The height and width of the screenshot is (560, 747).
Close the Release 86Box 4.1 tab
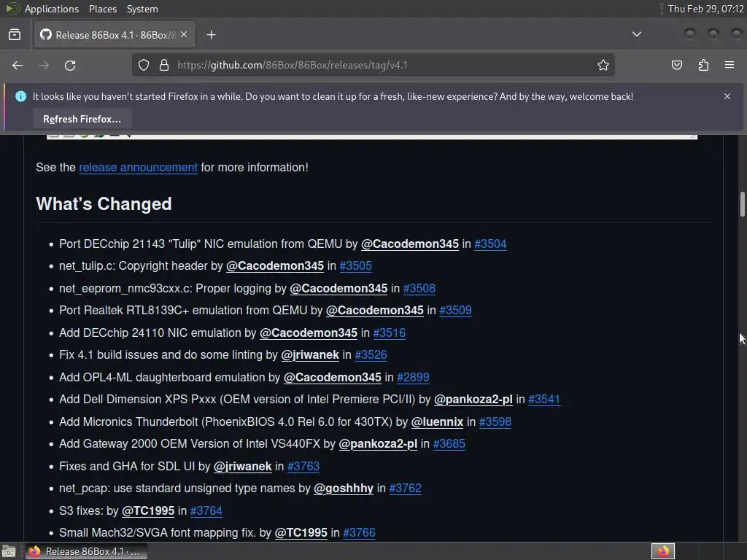[184, 35]
